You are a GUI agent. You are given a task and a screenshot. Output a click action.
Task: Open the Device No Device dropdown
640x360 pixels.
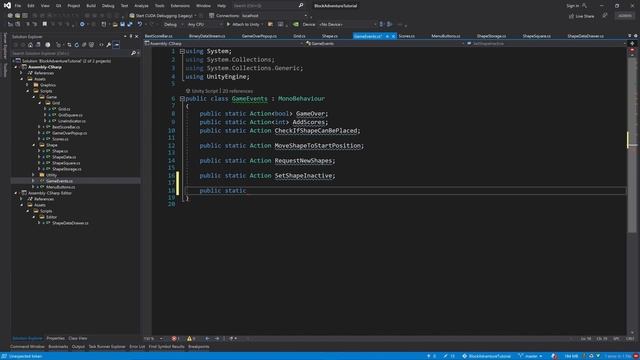347,24
